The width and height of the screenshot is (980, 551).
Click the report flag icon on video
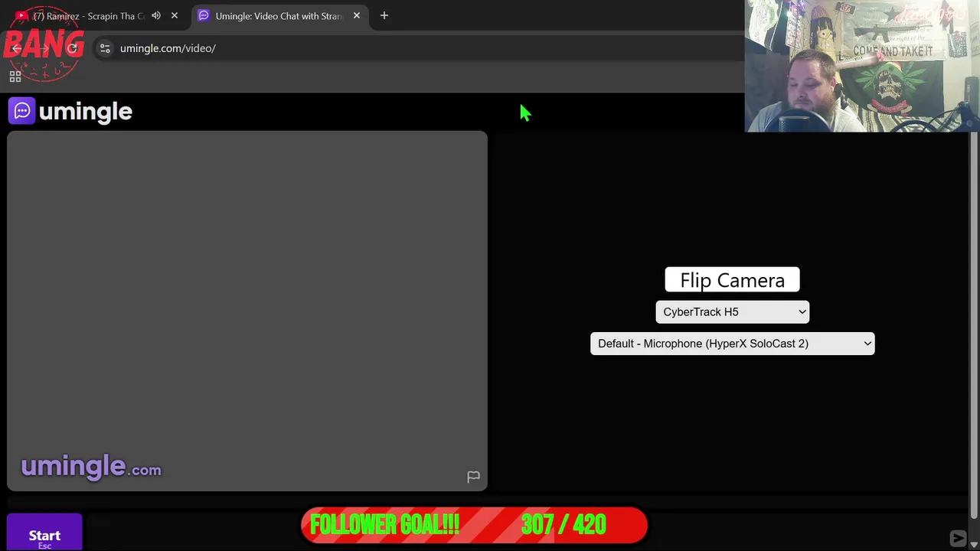pos(473,477)
